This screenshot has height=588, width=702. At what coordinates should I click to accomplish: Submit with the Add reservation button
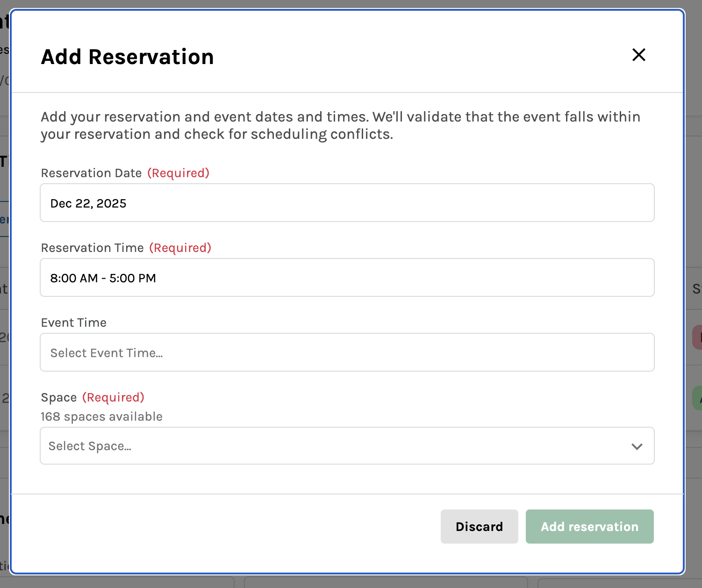pyautogui.click(x=589, y=527)
